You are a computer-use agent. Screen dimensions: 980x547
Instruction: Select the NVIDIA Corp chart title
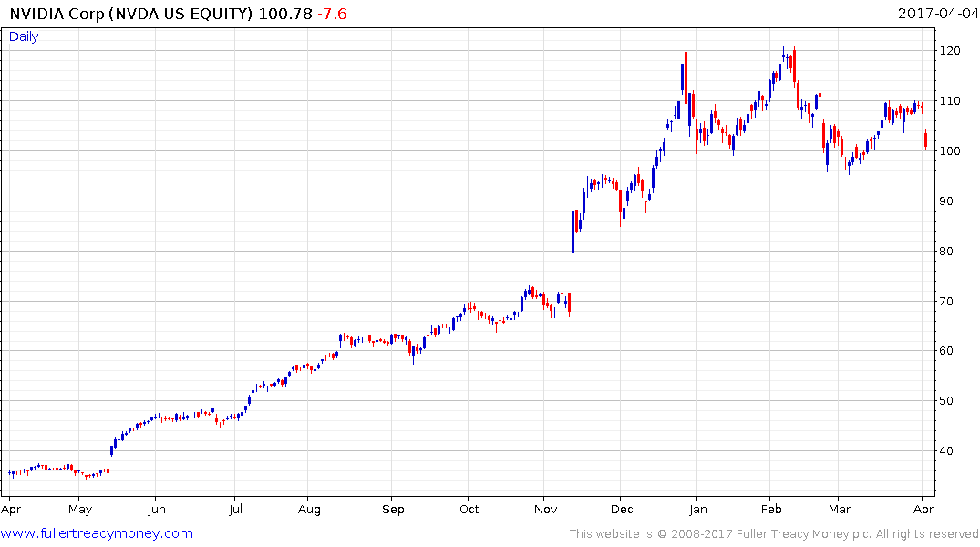click(x=131, y=14)
